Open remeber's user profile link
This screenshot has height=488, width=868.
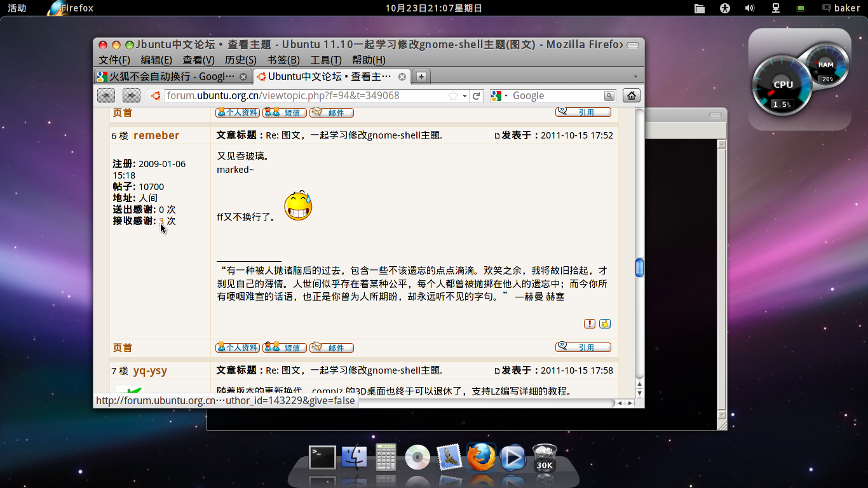tap(156, 135)
